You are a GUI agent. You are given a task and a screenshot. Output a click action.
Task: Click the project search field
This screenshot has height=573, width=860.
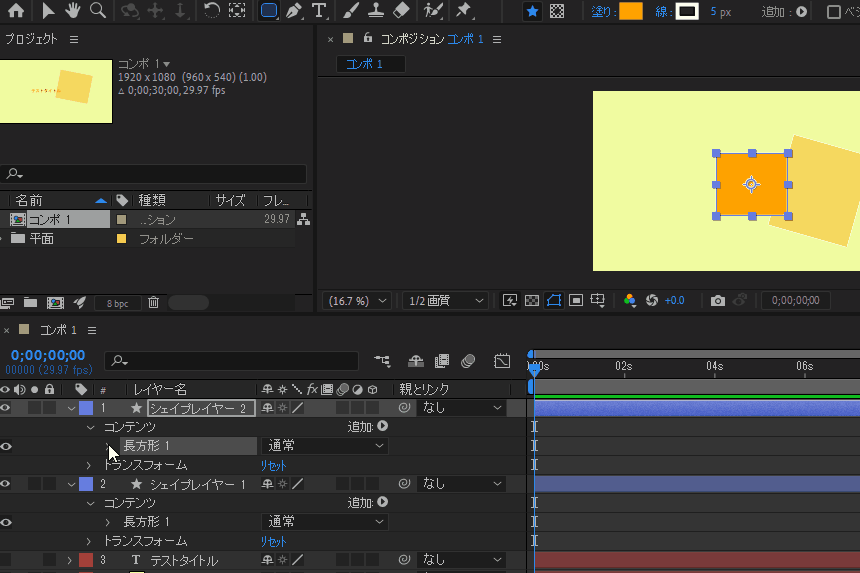pyautogui.click(x=154, y=174)
